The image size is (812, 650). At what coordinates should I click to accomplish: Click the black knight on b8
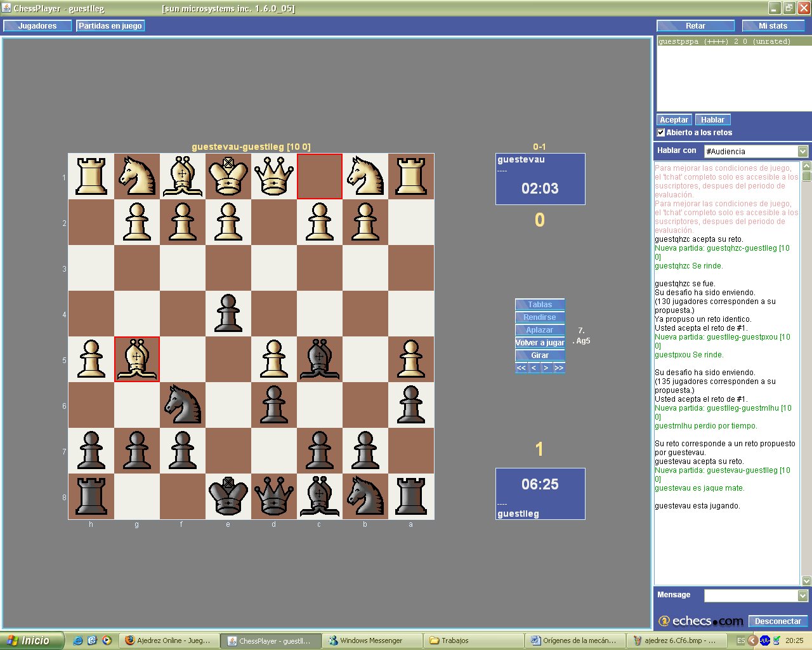pos(365,496)
